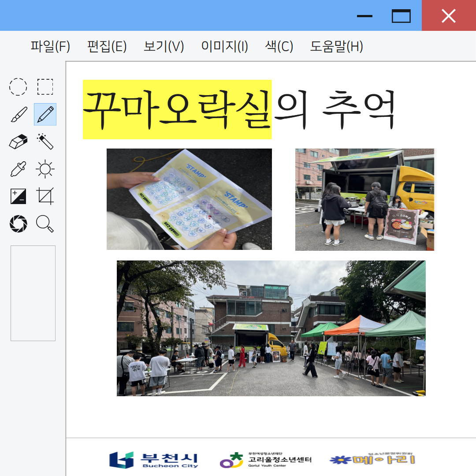Click the empty tool options box in sidebar
The image size is (476, 476).
[33, 293]
